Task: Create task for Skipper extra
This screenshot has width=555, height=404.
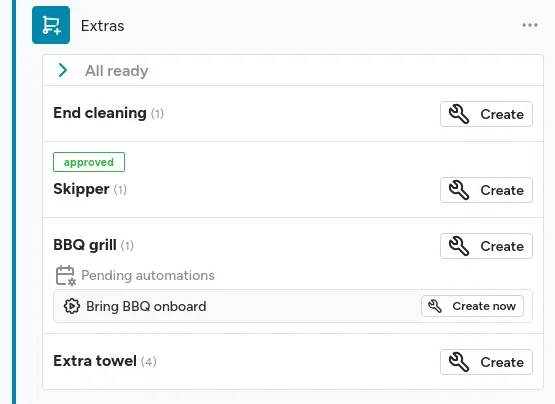Action: coord(486,190)
